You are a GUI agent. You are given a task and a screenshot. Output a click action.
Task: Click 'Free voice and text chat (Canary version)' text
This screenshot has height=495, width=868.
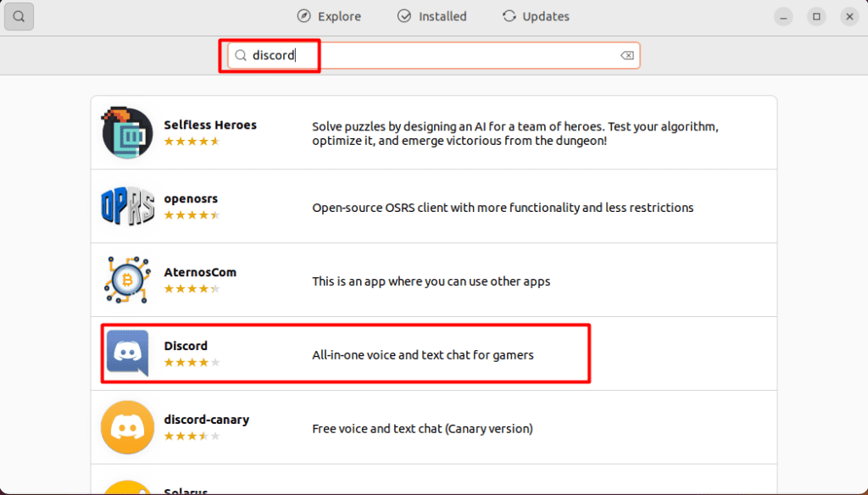pos(422,429)
